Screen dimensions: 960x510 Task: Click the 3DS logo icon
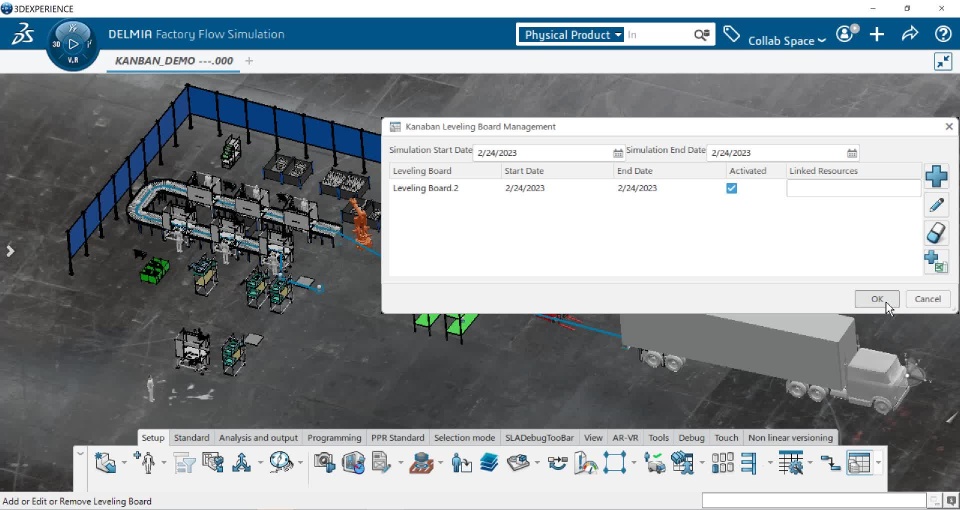pos(23,34)
